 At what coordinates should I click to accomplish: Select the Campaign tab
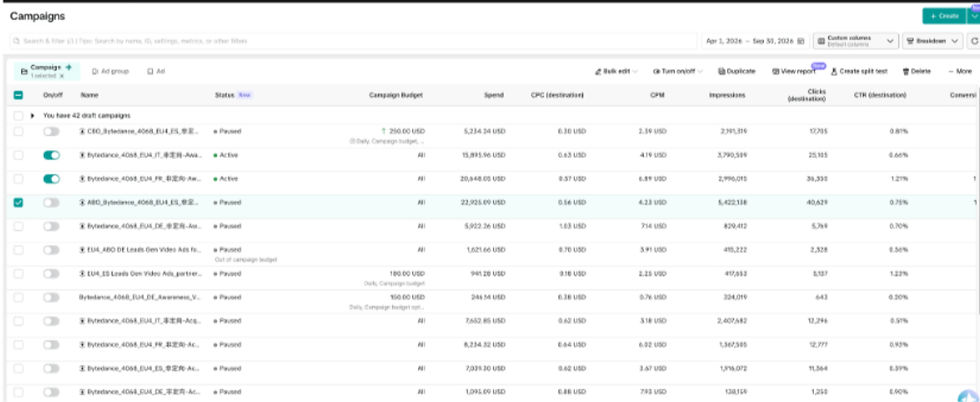pyautogui.click(x=47, y=71)
